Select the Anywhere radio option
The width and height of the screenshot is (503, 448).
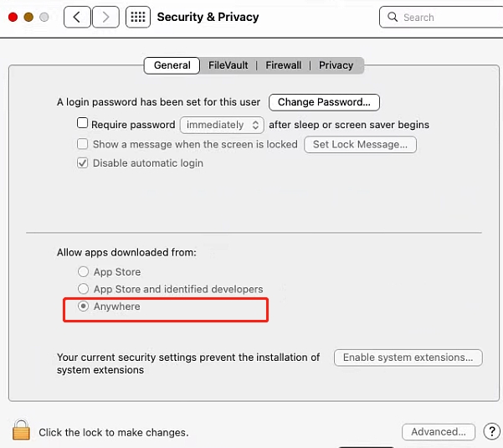[x=83, y=306]
